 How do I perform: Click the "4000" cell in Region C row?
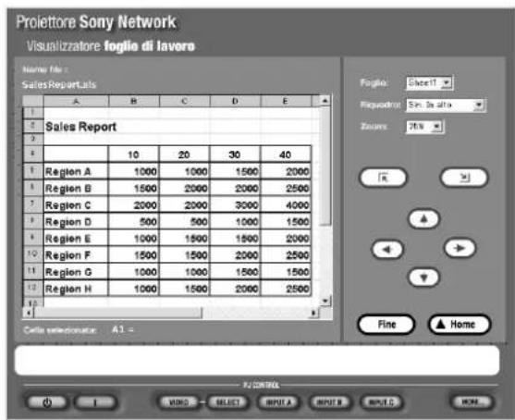[x=286, y=204]
